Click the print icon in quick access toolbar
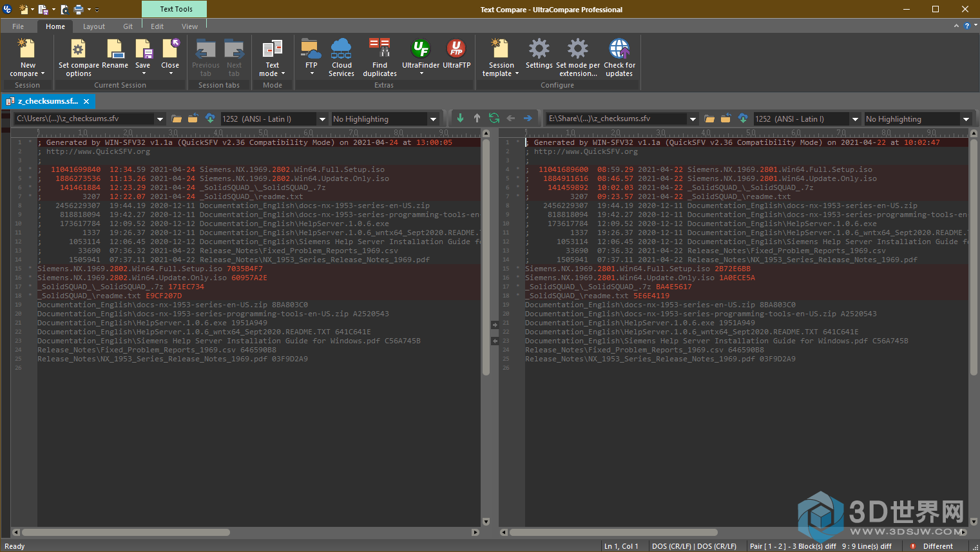The height and width of the screenshot is (552, 980). (79, 9)
